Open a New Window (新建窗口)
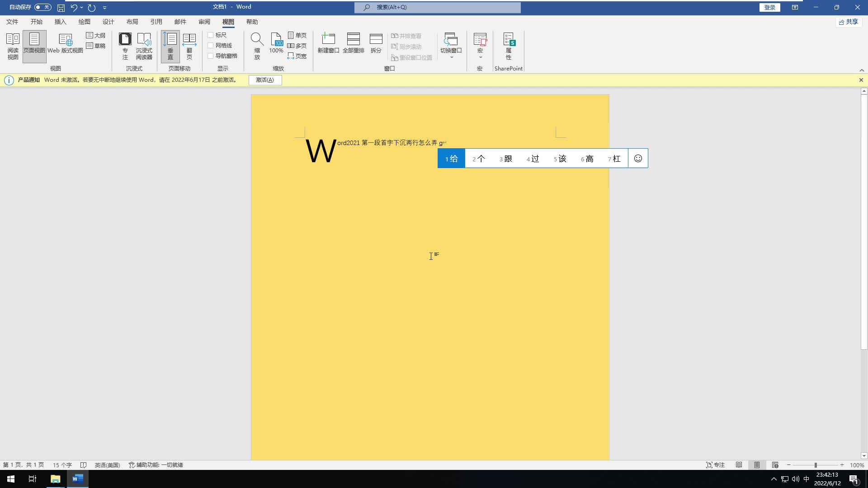 coord(328,44)
